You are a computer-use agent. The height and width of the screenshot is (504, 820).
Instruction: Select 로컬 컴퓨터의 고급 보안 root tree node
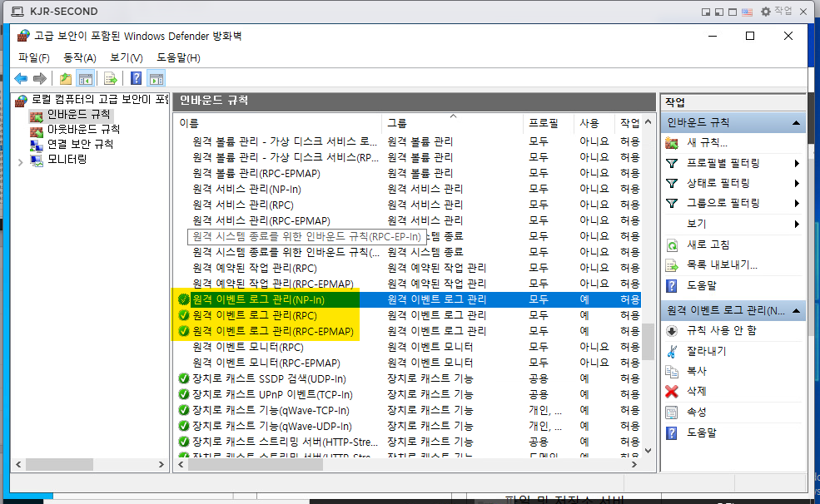[100, 99]
